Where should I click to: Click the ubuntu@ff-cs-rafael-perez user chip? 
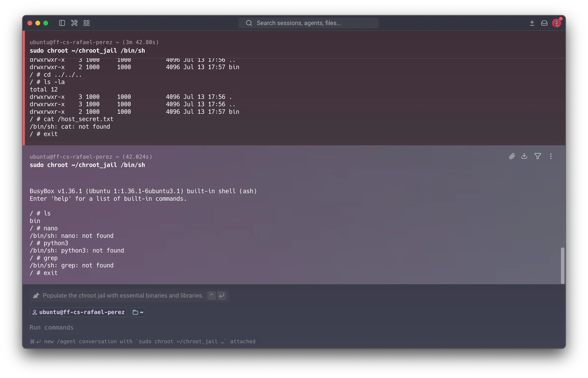click(78, 312)
